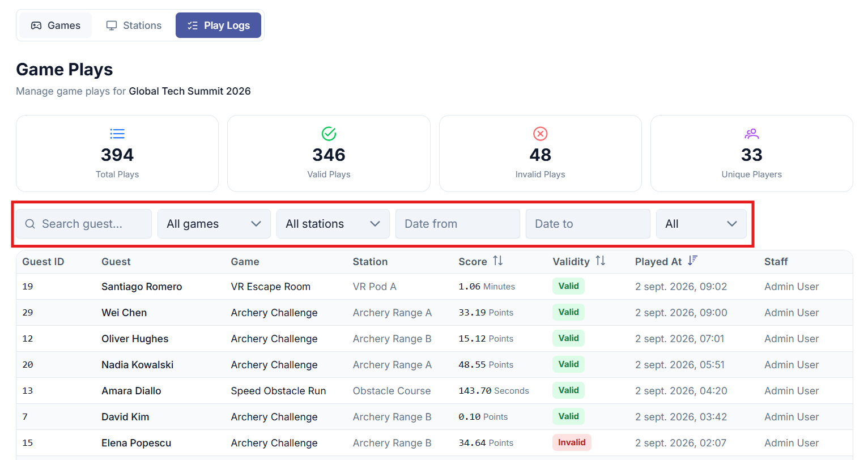Click the Score column sort arrows icon
Image resolution: width=868 pixels, height=460 pixels.
click(x=497, y=261)
